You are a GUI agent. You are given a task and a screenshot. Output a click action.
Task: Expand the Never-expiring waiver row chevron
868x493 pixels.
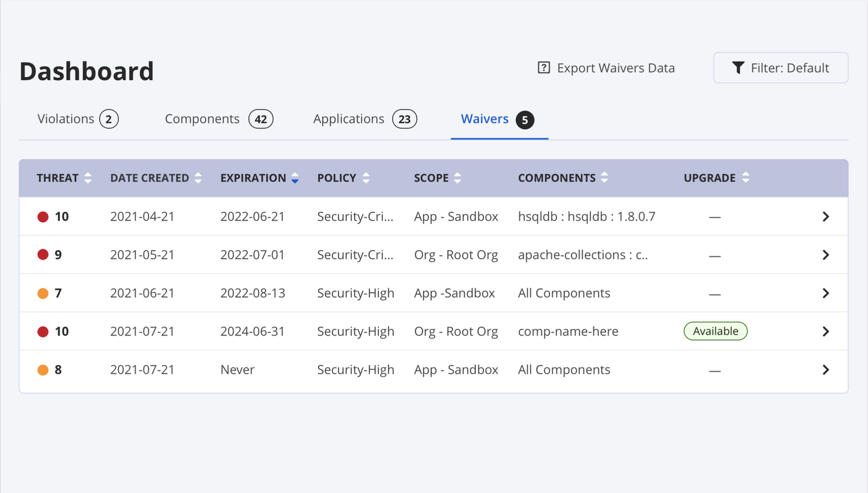(826, 370)
